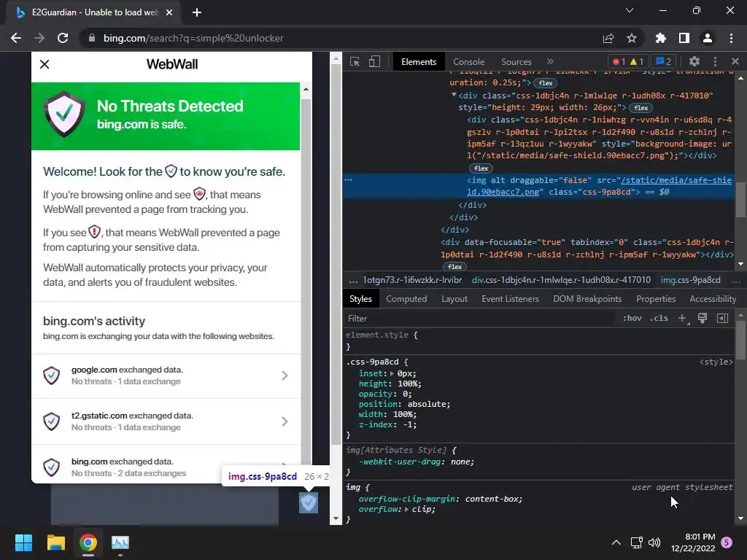Click the flex badge after uration 0.25s
Image resolution: width=747 pixels, height=560 pixels.
point(546,83)
